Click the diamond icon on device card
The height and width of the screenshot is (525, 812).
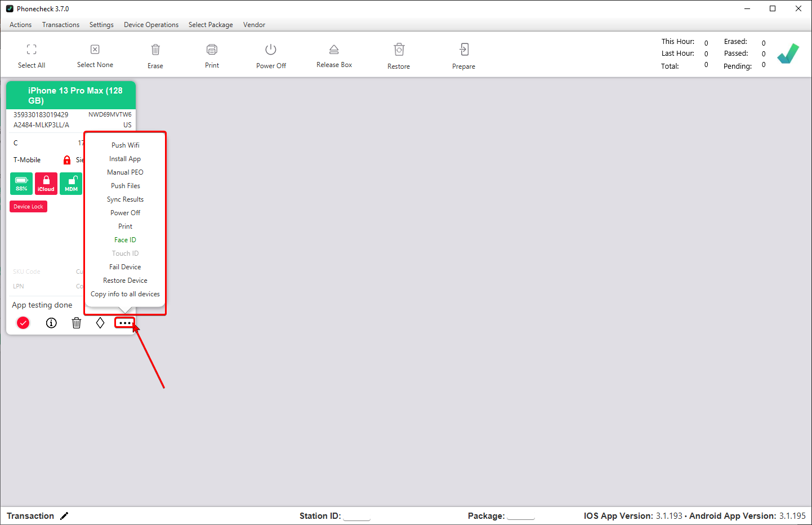pos(100,323)
